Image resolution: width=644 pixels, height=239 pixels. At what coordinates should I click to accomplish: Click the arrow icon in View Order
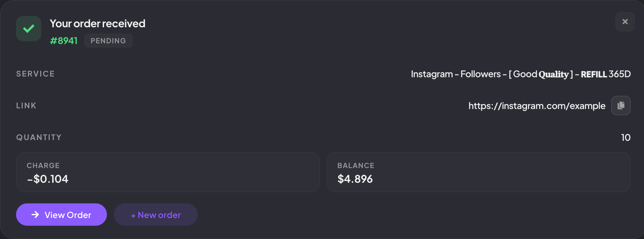tap(35, 215)
